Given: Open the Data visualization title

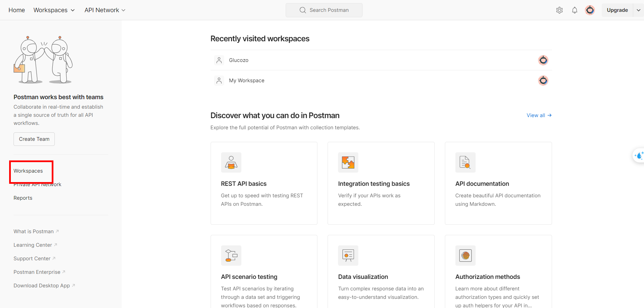Looking at the screenshot, I should pos(363,277).
